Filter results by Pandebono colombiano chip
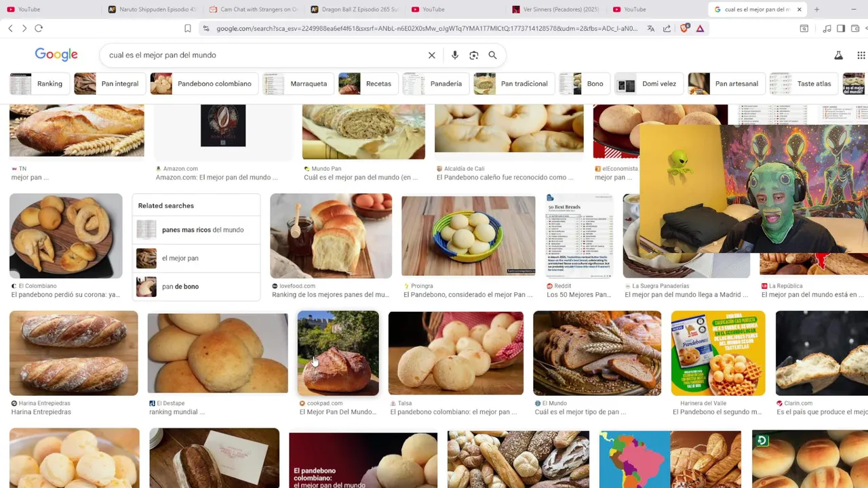The width and height of the screenshot is (868, 488). pyautogui.click(x=203, y=83)
